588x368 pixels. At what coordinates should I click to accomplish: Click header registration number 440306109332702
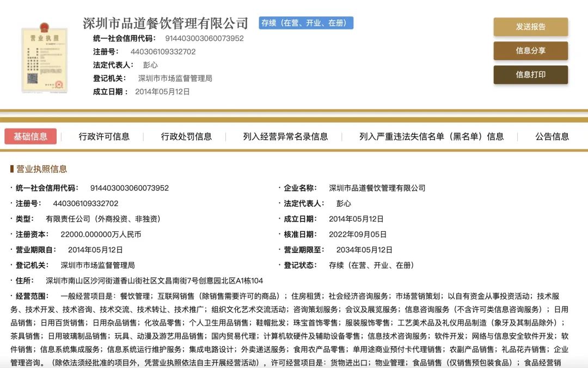coord(163,52)
